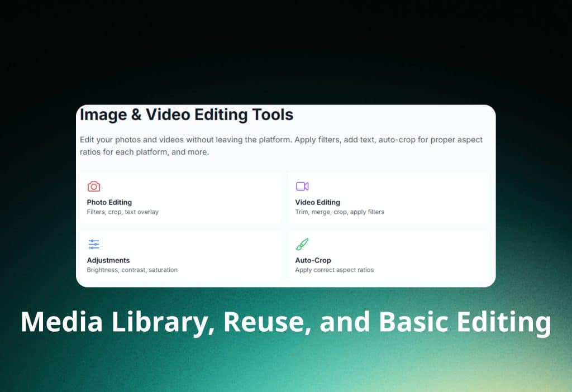Click the purple video camera icon
The image size is (572, 392).
(x=302, y=187)
